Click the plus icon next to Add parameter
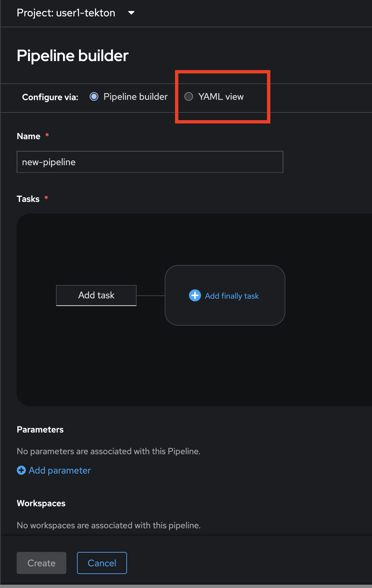 pyautogui.click(x=21, y=470)
